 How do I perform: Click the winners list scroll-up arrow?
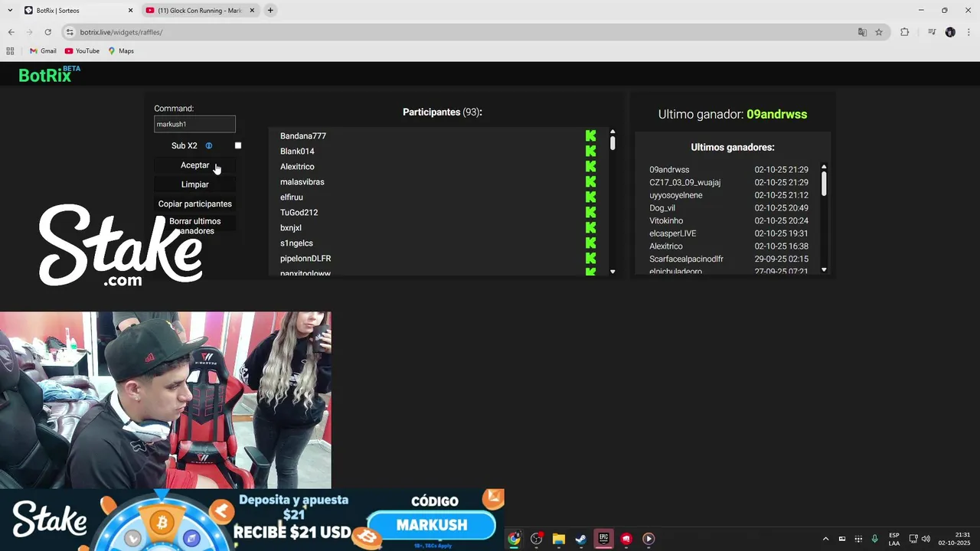pos(824,167)
